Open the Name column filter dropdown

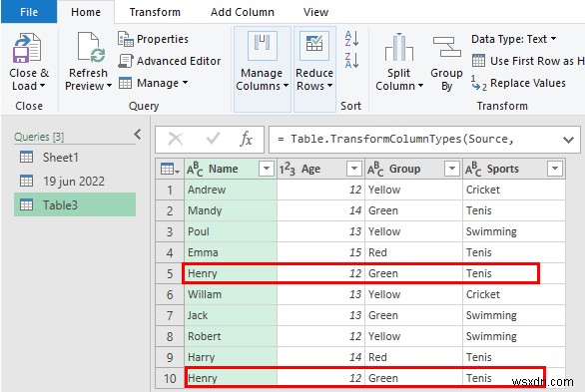(x=267, y=169)
